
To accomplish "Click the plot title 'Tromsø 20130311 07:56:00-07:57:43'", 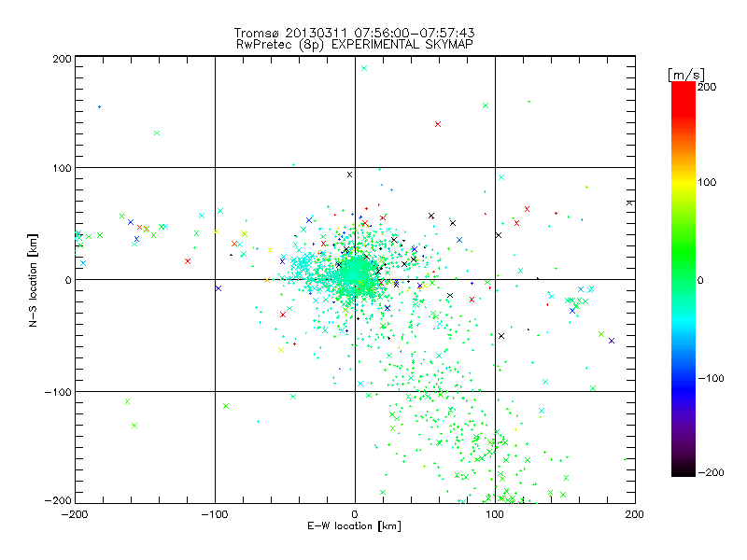I will (x=354, y=33).
